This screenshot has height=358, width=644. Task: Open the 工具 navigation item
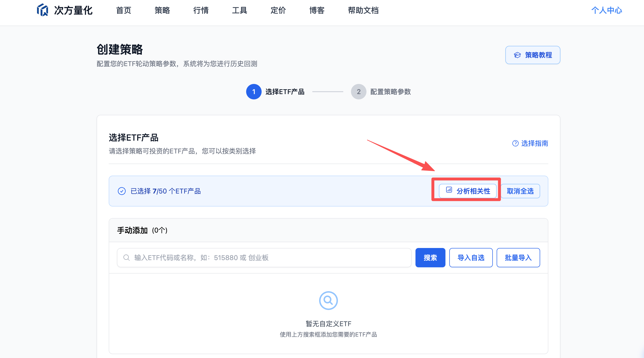pos(239,10)
